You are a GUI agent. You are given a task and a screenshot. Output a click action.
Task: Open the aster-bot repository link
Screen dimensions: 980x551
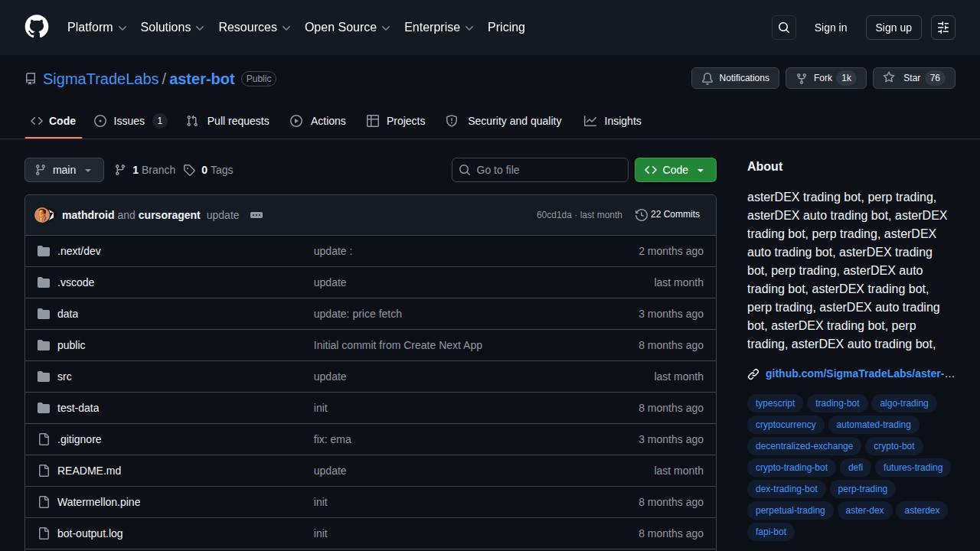(202, 79)
